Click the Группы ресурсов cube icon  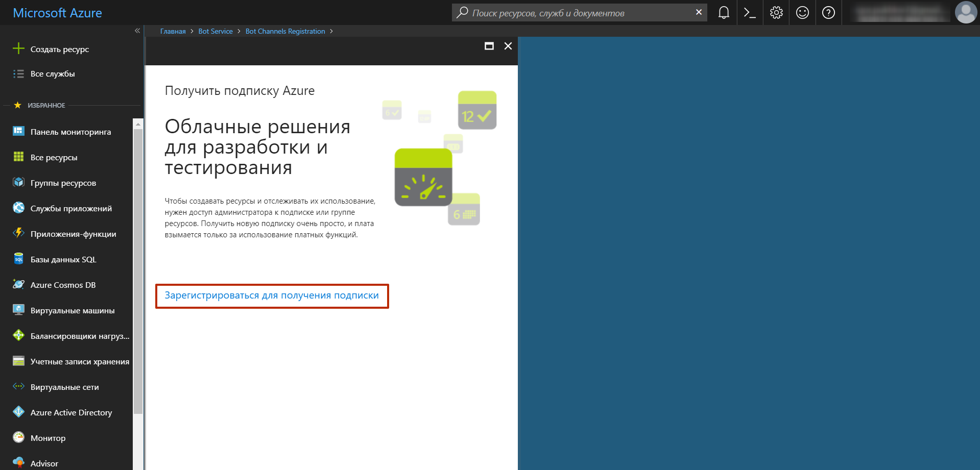point(18,182)
